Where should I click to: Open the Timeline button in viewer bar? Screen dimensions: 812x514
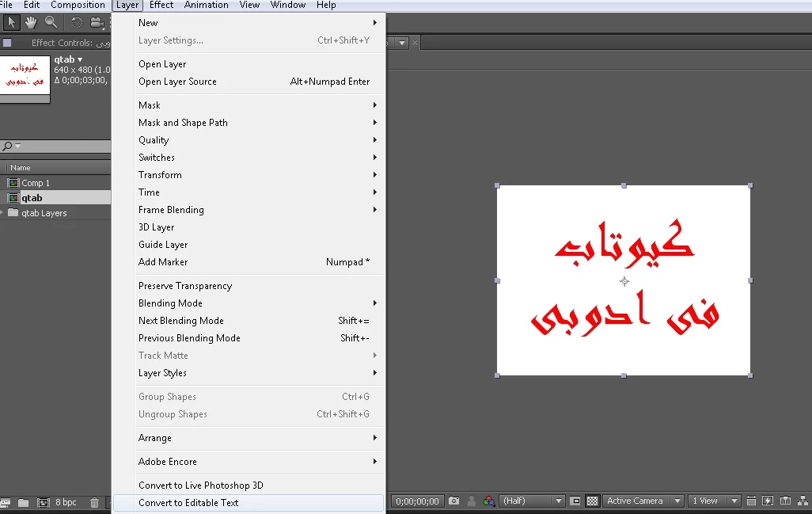point(786,501)
